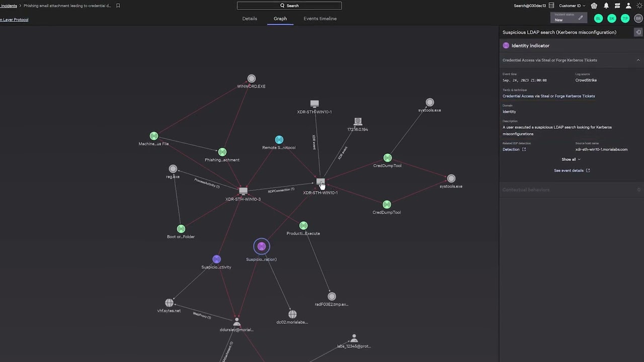Open the stacked bars icon in header

pyautogui.click(x=617, y=6)
